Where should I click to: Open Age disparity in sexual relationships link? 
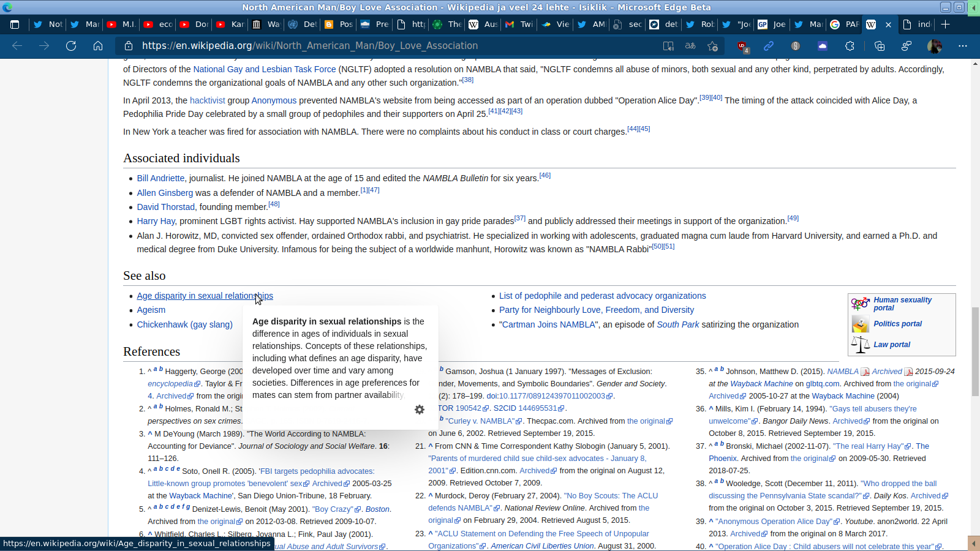pyautogui.click(x=205, y=296)
